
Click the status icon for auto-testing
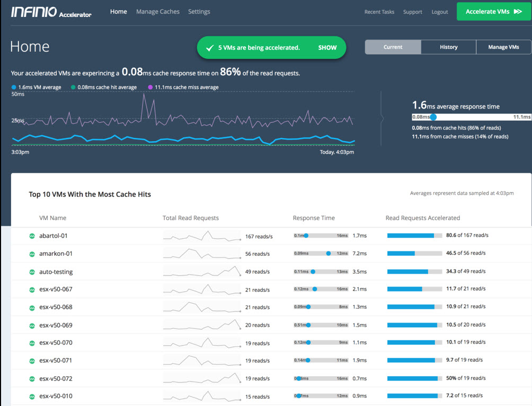(32, 272)
